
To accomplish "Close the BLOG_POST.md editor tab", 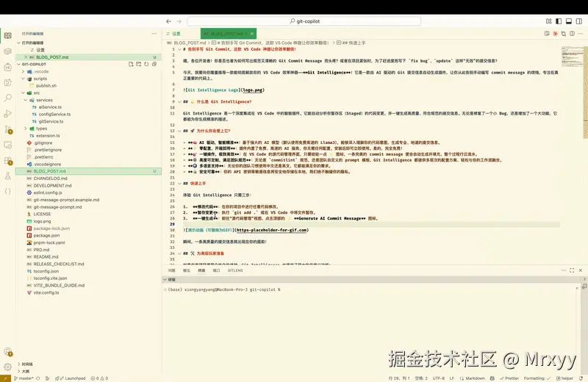I will [252, 34].
